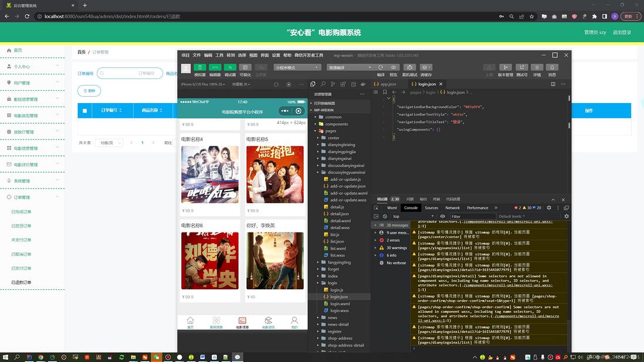
Task: Open 未支付订单 in the sidebar
Action: tap(21, 240)
